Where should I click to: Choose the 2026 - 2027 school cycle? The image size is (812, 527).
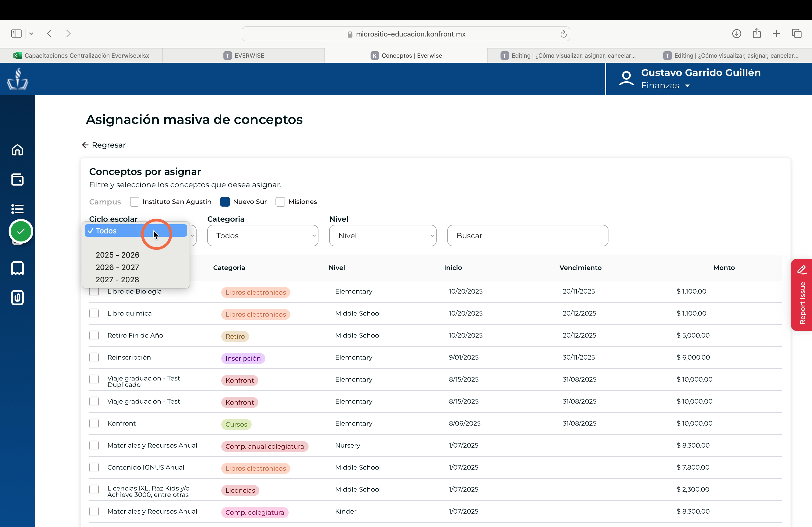[x=136, y=267]
